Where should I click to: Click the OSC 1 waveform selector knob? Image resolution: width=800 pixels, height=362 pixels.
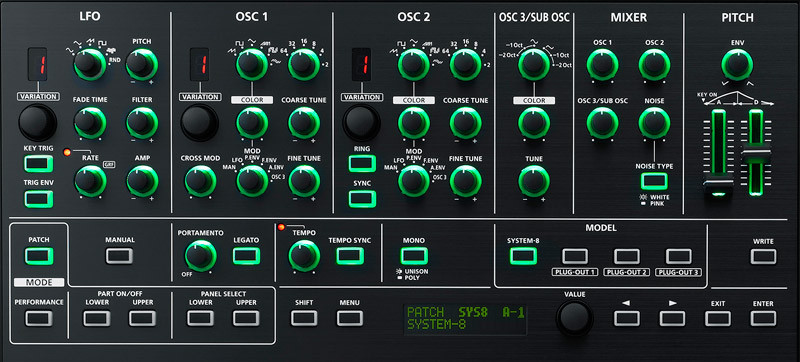coord(252,64)
